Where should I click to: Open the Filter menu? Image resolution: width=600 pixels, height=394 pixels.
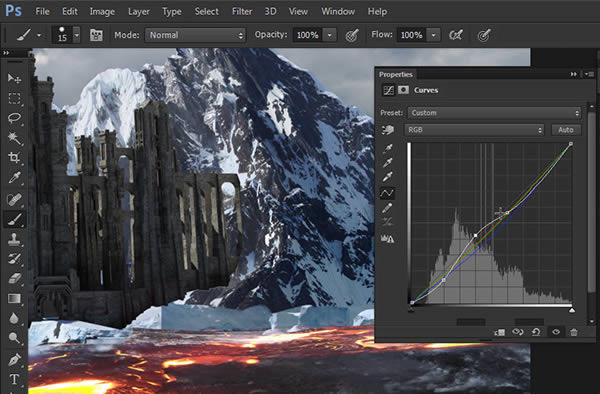[242, 11]
